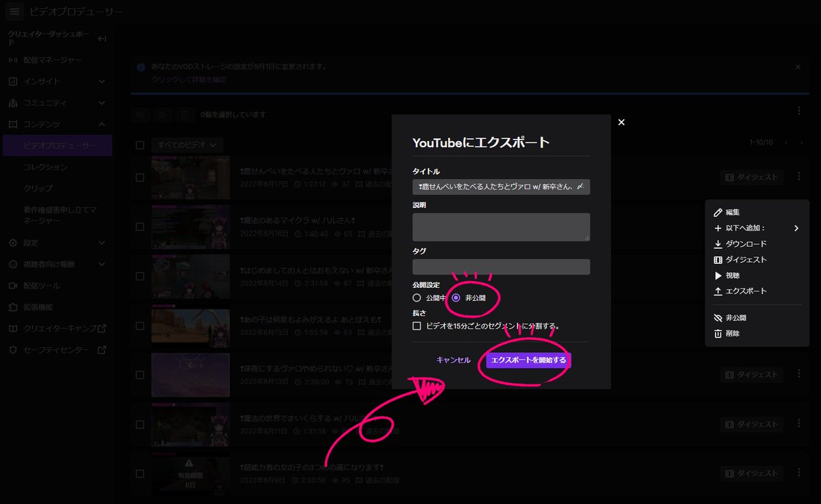Open options for 魔法の世界でまいくら video row
The image size is (821, 504).
798,424
